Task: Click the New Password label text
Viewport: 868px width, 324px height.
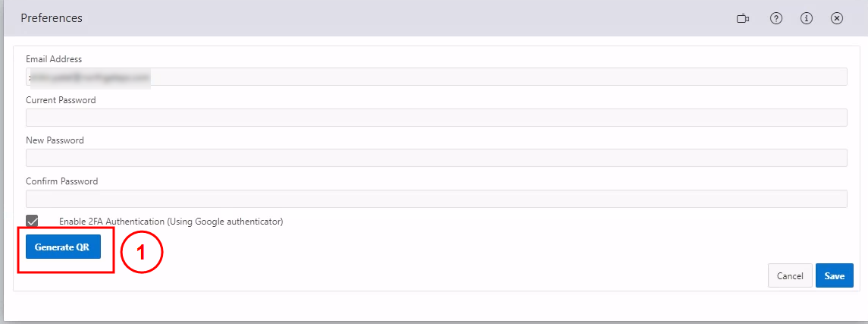Action: point(55,140)
